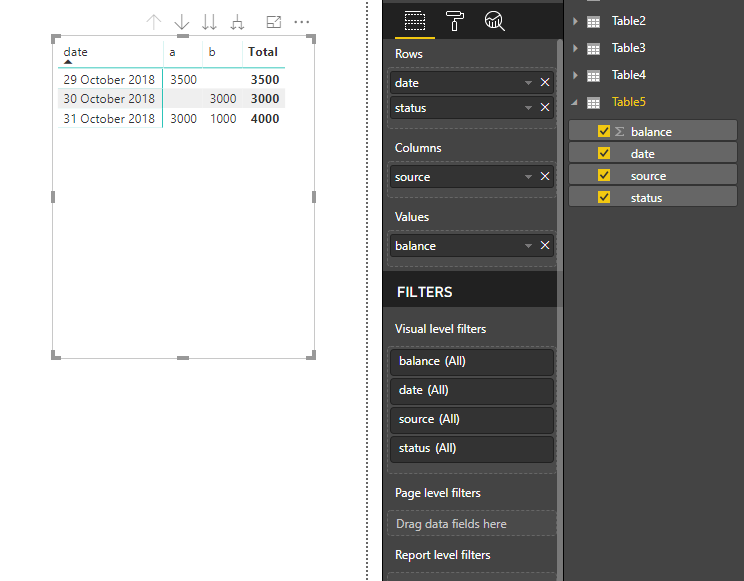The image size is (744, 581).
Task: Click Table4 table icon
Action: [593, 75]
